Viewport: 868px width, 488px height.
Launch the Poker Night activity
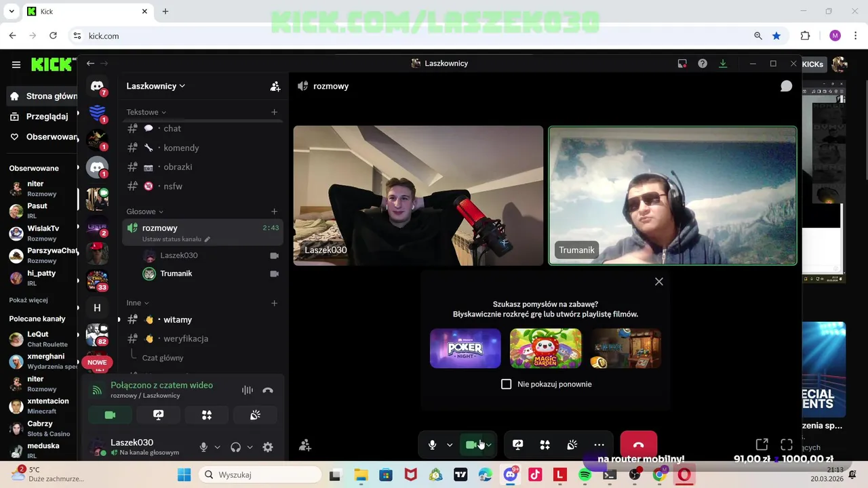pyautogui.click(x=465, y=348)
